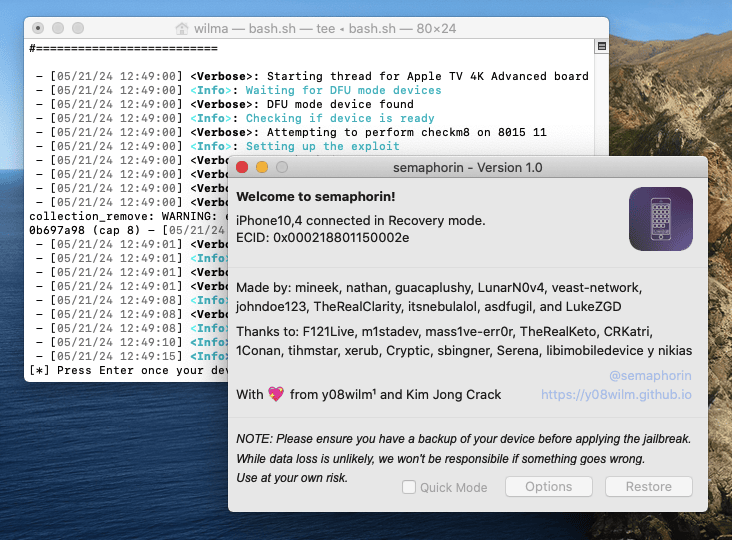The image size is (732, 540).
Task: Click the Terminal scrollback marker icon
Action: click(601, 47)
